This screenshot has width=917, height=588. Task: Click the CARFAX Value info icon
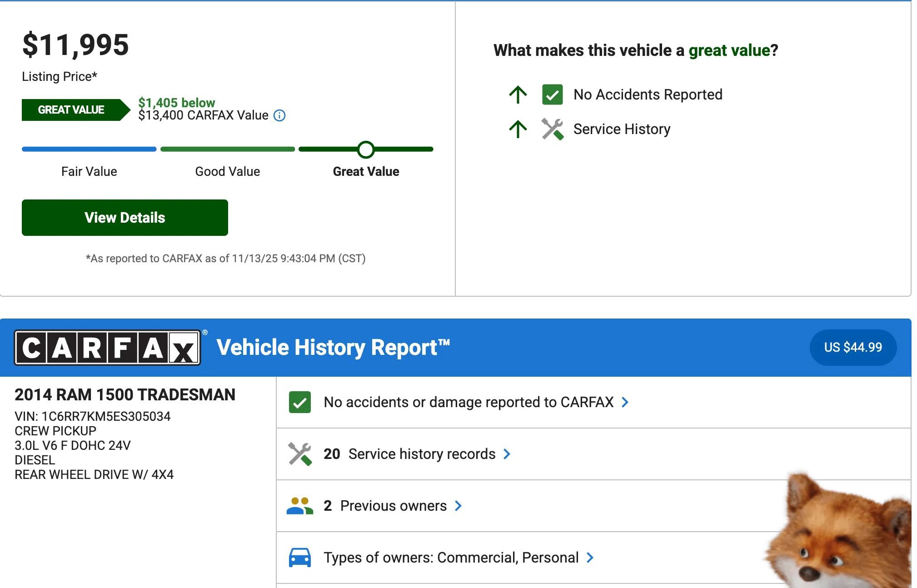[x=279, y=115]
